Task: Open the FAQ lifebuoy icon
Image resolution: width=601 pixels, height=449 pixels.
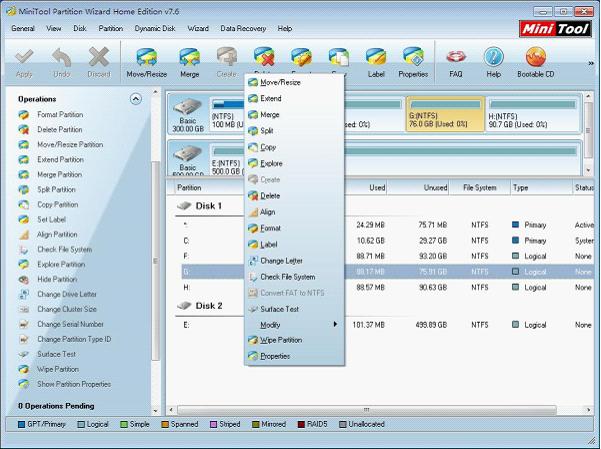Action: tap(456, 63)
